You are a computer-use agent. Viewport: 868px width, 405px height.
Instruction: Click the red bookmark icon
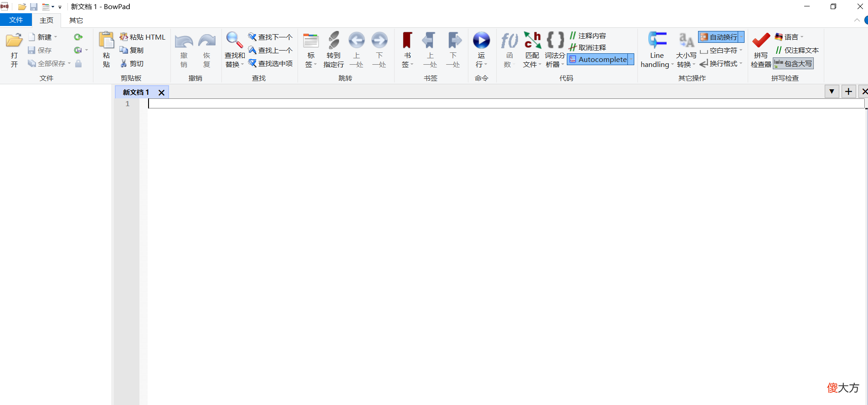point(407,40)
